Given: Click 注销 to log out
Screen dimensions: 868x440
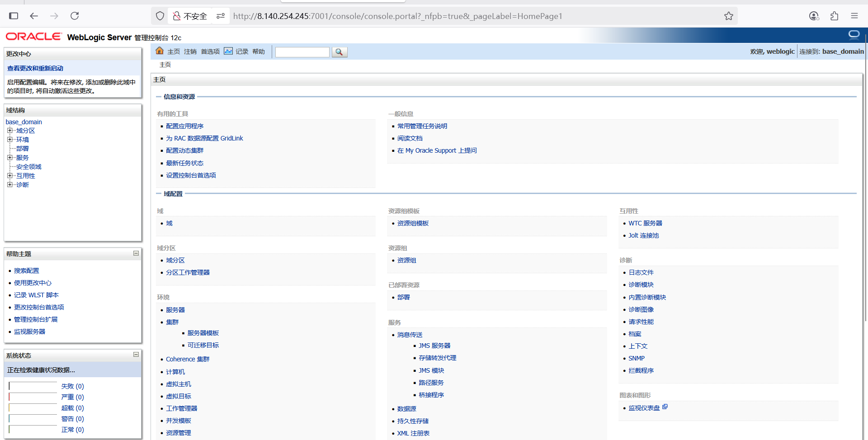Looking at the screenshot, I should click(x=190, y=51).
